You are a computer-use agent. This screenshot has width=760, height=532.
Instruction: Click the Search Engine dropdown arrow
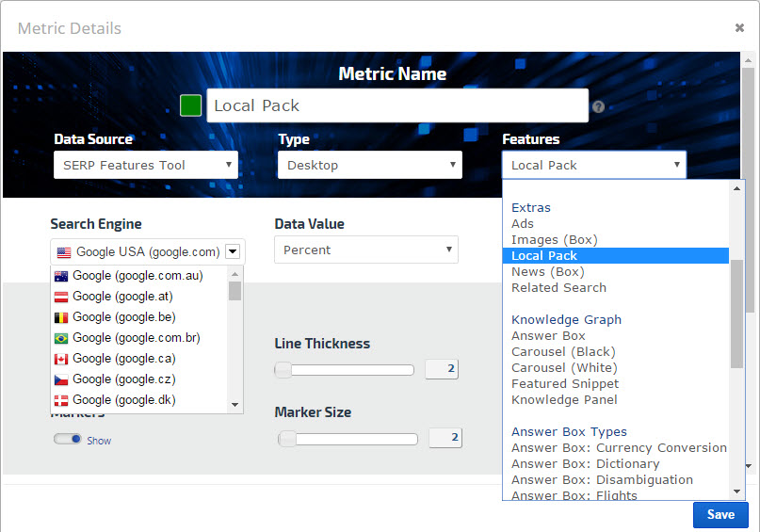233,251
